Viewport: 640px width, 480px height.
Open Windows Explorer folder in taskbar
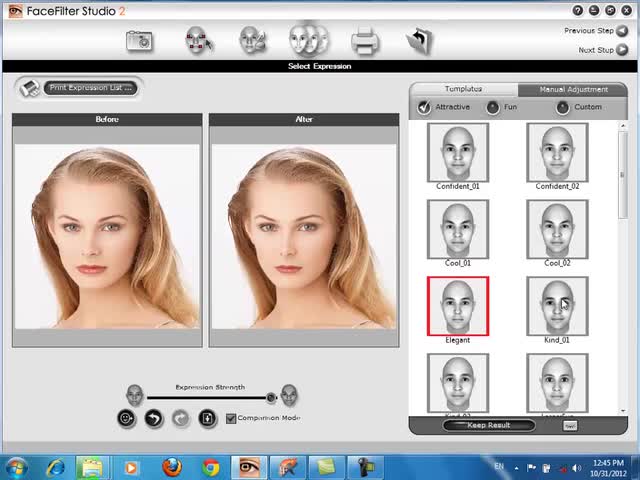[x=92, y=468]
